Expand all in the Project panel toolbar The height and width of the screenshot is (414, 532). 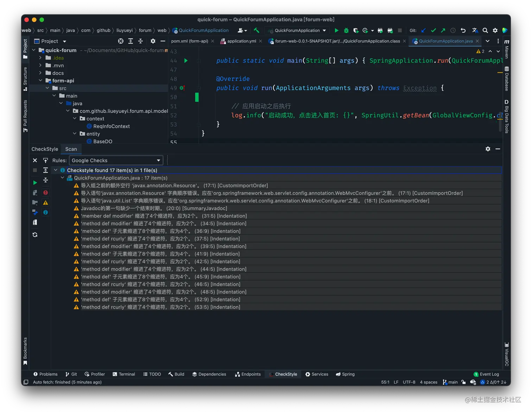coord(131,41)
